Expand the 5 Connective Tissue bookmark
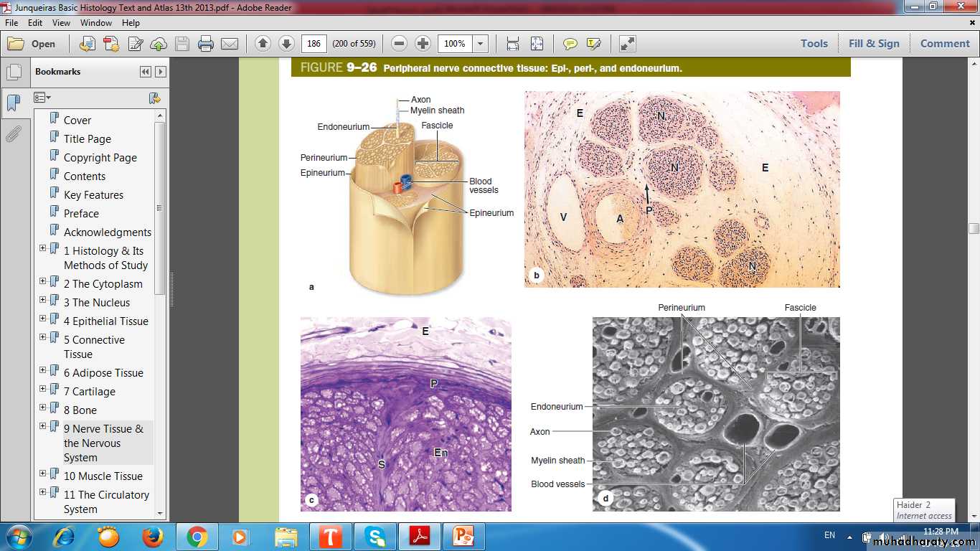This screenshot has height=551, width=980. click(42, 337)
